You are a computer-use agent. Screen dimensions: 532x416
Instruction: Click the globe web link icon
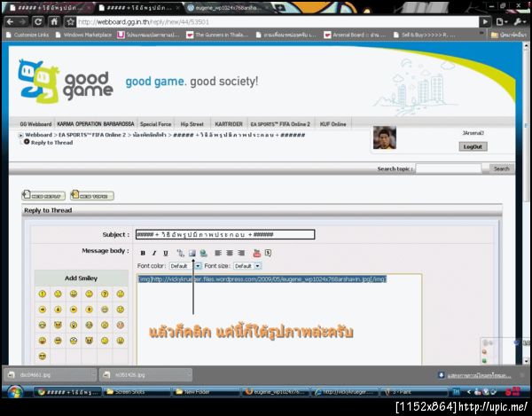click(x=204, y=253)
